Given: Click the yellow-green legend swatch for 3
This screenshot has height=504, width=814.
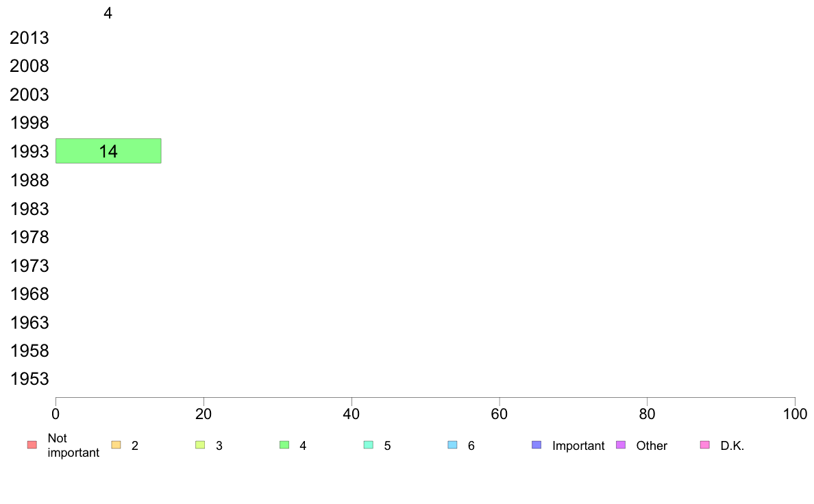Looking at the screenshot, I should click(x=200, y=445).
